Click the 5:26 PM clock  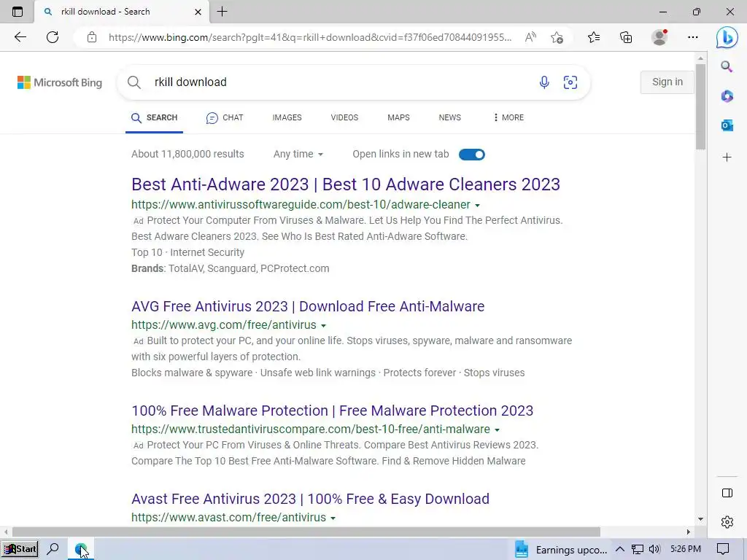click(x=685, y=549)
